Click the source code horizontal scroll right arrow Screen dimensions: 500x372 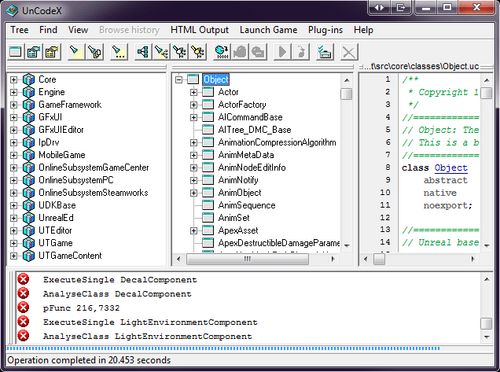click(x=473, y=259)
